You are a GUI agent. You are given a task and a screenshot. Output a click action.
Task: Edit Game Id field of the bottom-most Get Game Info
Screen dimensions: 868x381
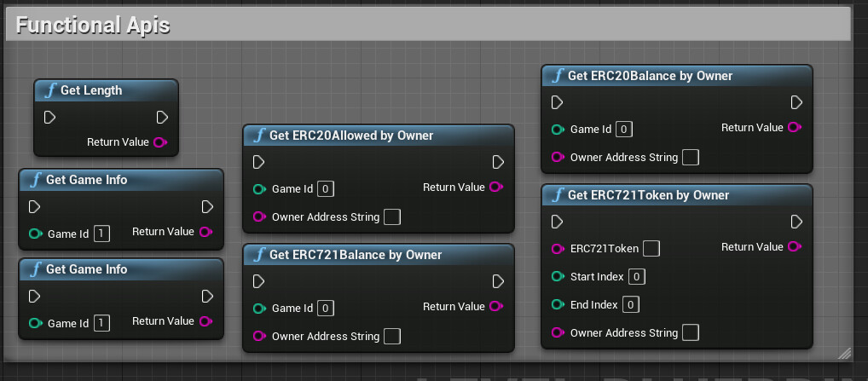point(101,324)
